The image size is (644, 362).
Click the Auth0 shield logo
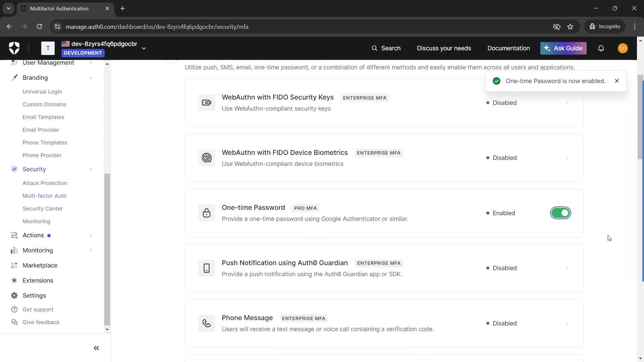(14, 48)
